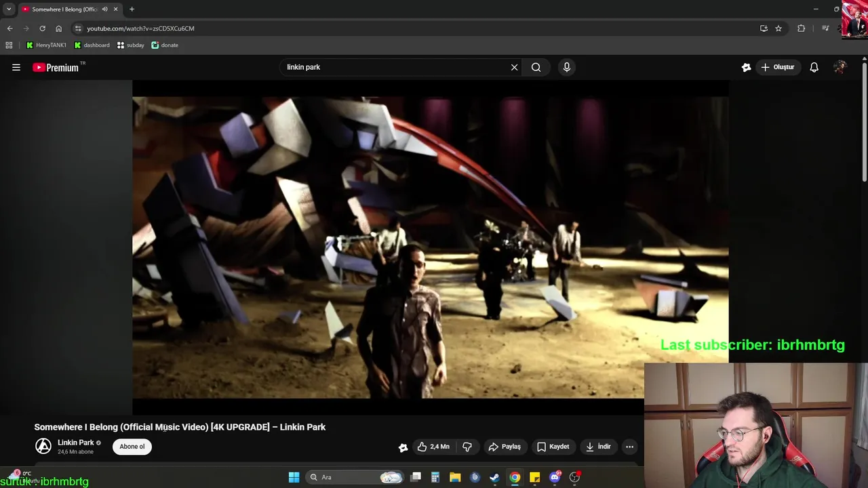The height and width of the screenshot is (488, 868).
Task: Open a new tab with plus button
Action: pos(132,9)
